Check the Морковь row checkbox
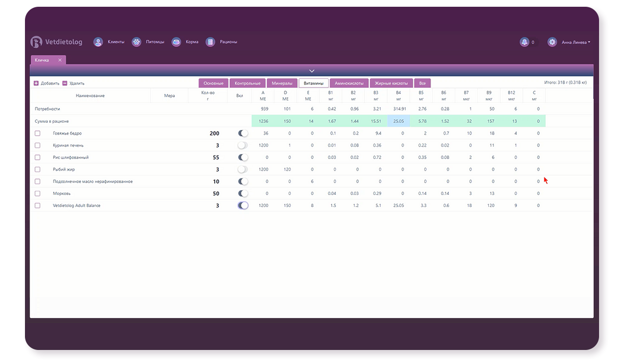624x364 pixels. click(x=37, y=193)
